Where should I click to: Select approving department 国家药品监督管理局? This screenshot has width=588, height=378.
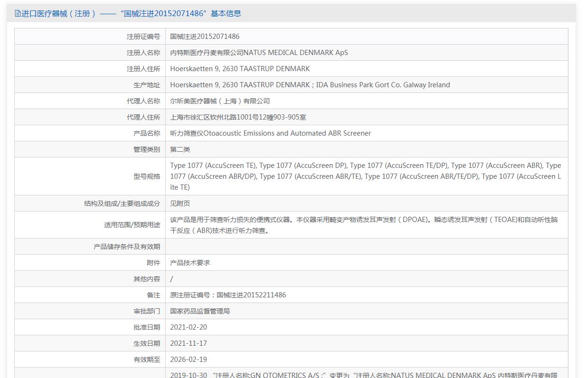tap(200, 311)
